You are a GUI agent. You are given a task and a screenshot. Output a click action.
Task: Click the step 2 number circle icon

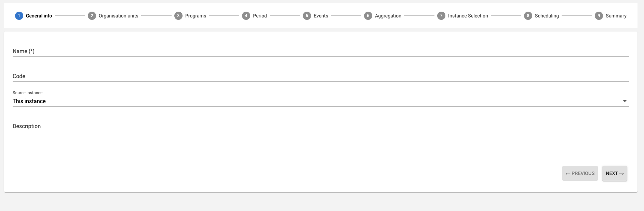click(x=92, y=16)
